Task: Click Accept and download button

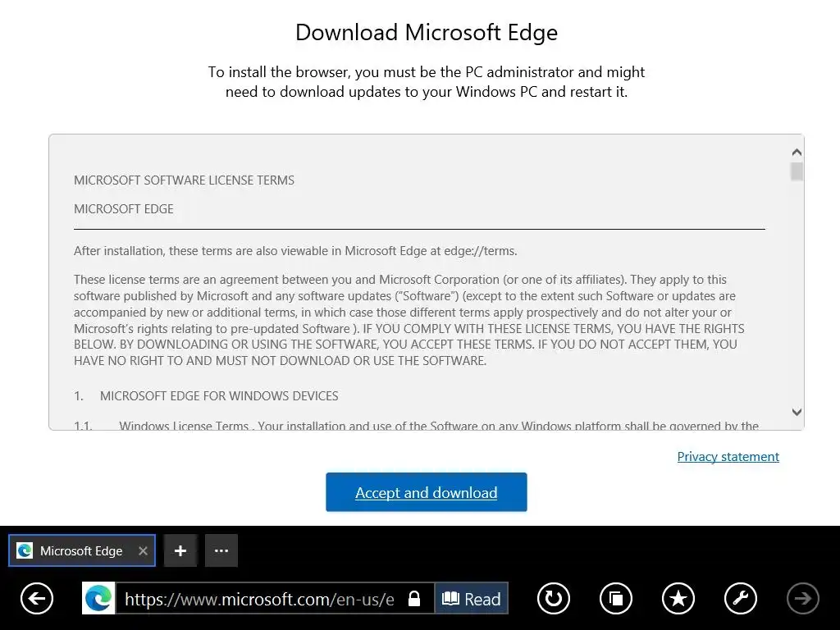Action: pos(427,492)
